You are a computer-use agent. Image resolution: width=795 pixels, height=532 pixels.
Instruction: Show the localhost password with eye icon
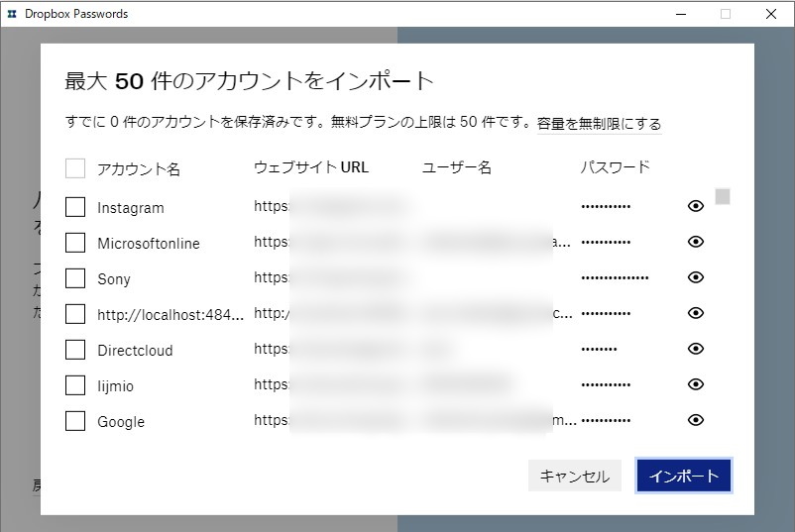click(x=696, y=313)
